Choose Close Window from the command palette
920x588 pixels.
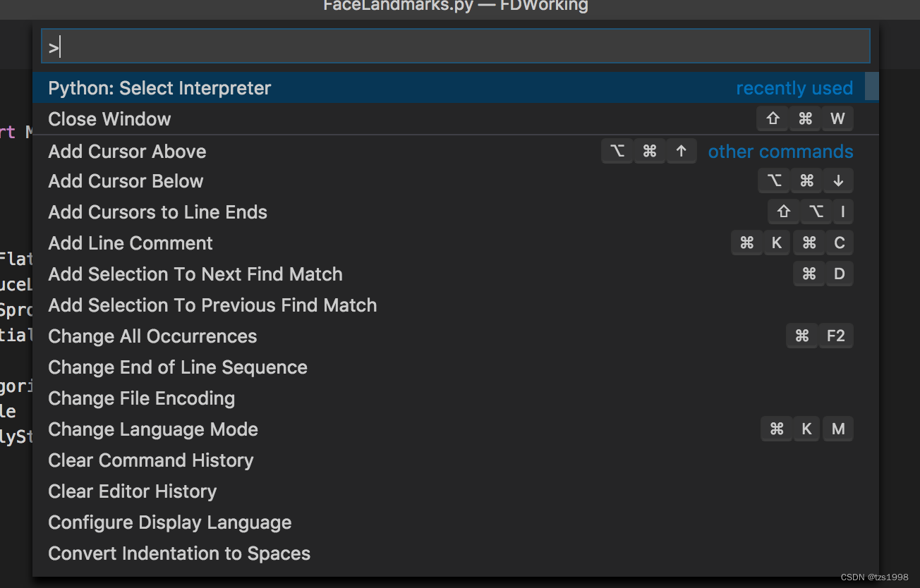click(x=109, y=119)
